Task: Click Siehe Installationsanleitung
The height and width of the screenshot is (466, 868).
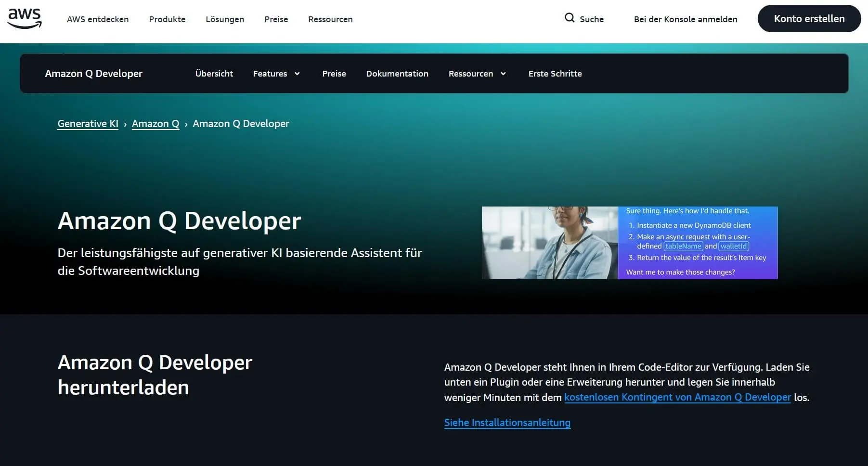Action: 507,422
